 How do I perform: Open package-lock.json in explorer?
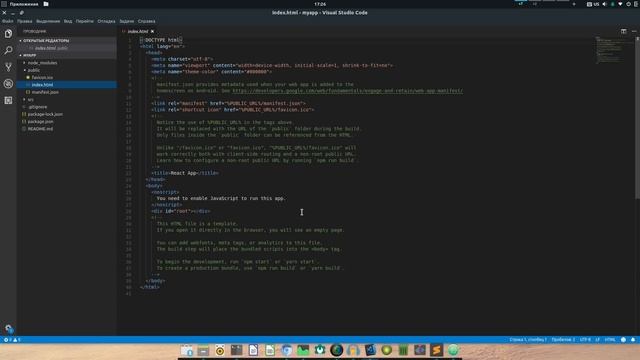click(67, 114)
